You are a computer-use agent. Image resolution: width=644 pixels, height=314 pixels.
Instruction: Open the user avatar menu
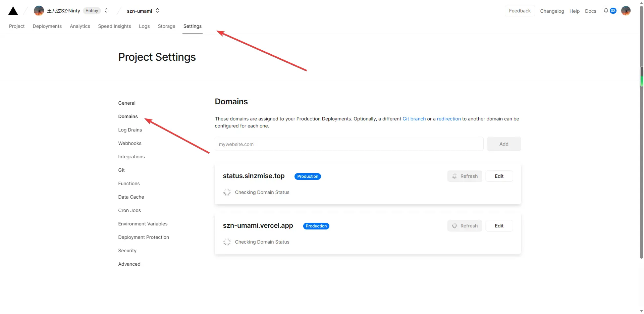(626, 11)
